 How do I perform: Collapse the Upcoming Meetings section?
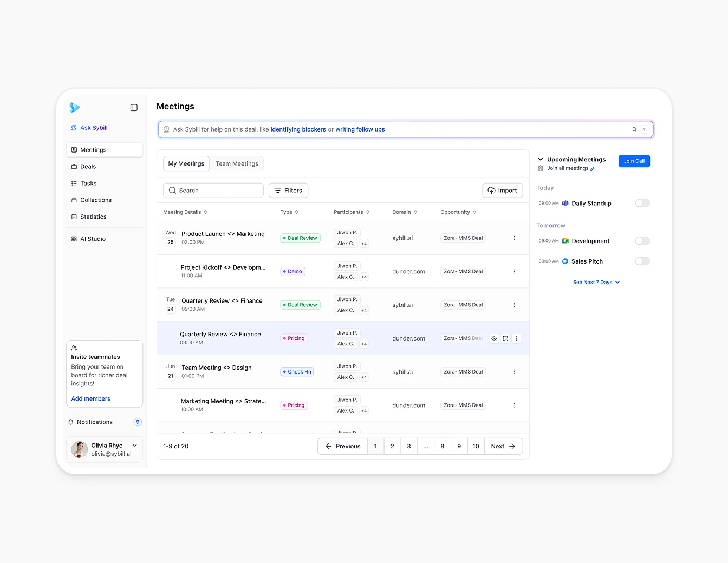tap(539, 159)
